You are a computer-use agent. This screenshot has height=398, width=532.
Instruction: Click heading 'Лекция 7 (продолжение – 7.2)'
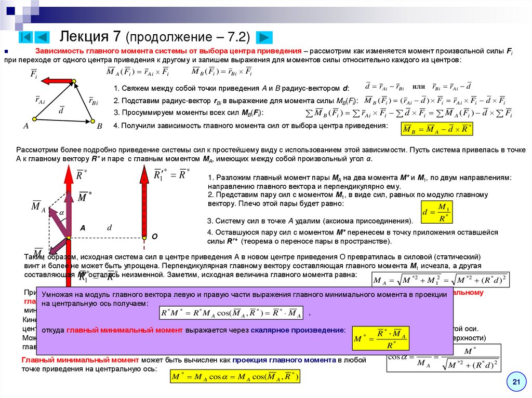[155, 36]
